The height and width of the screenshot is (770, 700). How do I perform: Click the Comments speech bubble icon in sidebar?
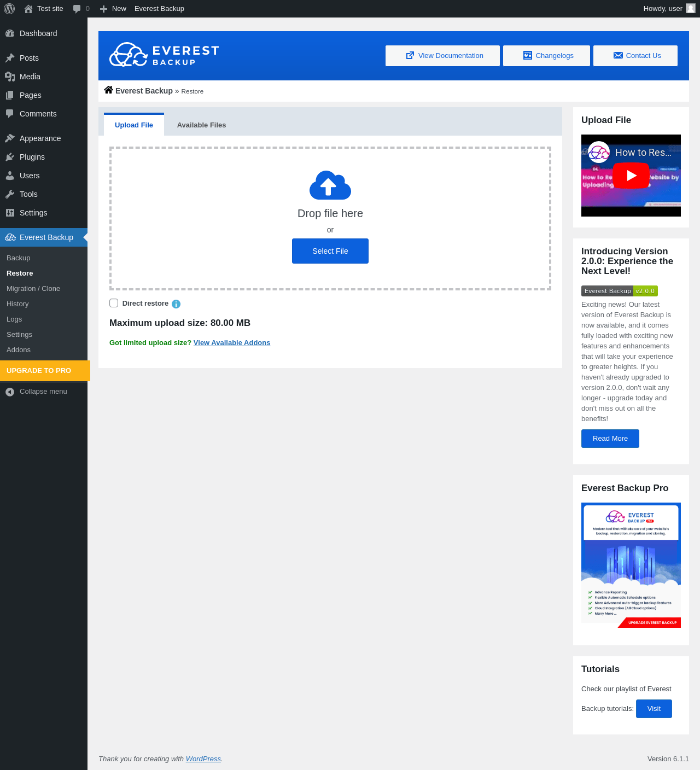10,114
